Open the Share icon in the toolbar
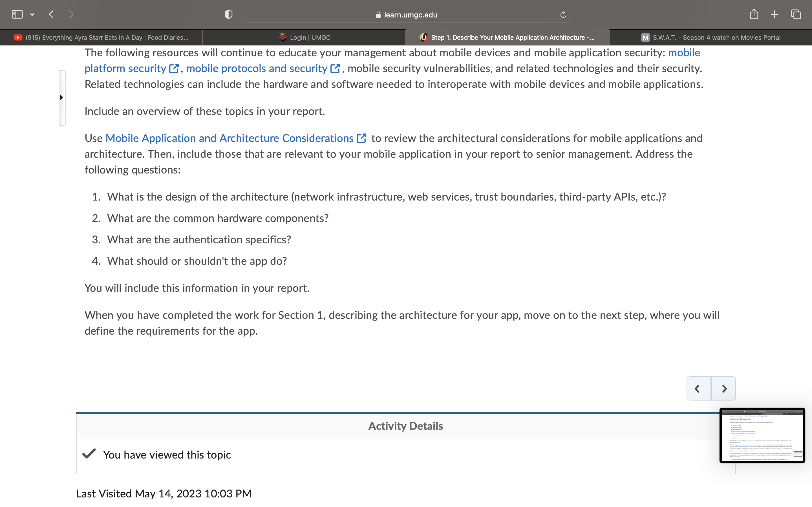Image resolution: width=812 pixels, height=507 pixels. (754, 14)
